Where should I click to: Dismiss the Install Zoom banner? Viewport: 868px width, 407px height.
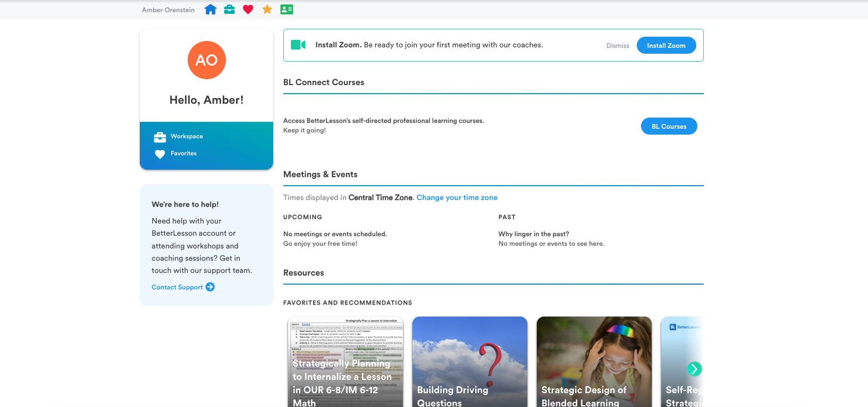[x=618, y=46]
